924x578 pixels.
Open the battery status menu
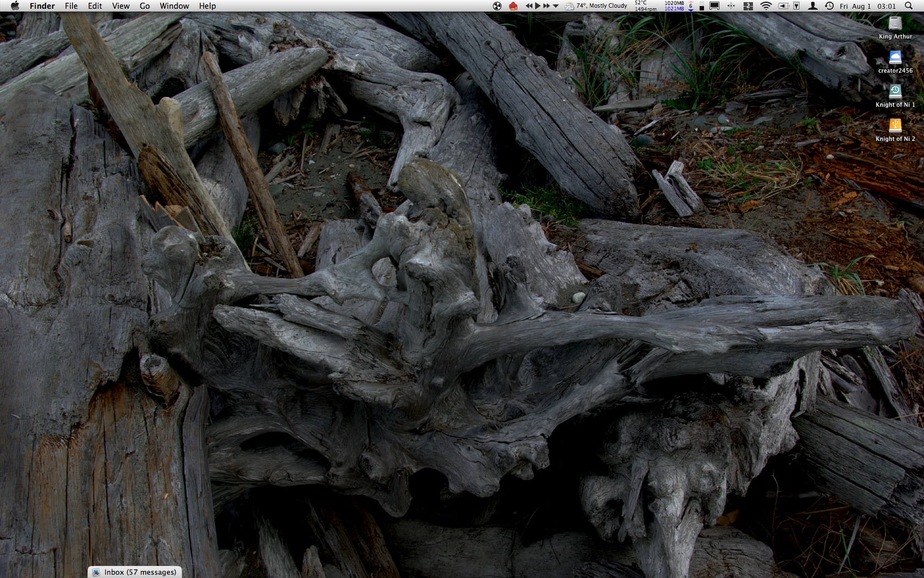(783, 6)
